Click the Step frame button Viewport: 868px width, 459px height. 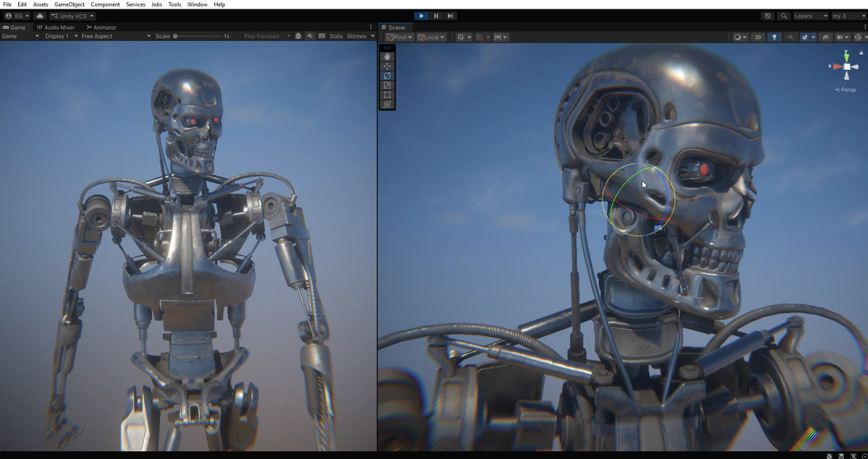pyautogui.click(x=451, y=16)
